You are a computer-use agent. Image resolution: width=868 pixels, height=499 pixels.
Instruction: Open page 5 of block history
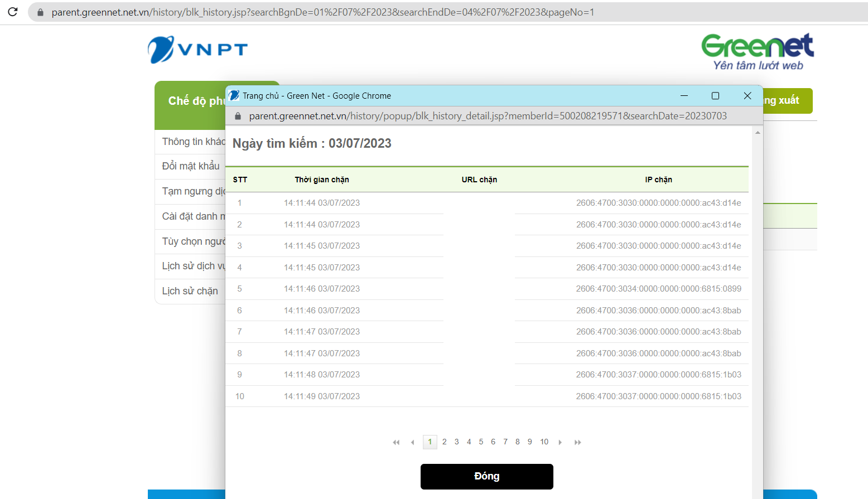[481, 442]
